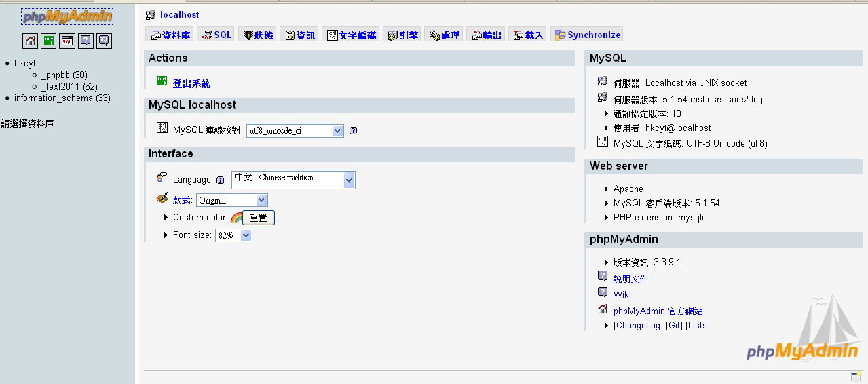Click the 通訊協定版本: 10 text
Viewport: 868px width, 384px height.
pos(647,114)
